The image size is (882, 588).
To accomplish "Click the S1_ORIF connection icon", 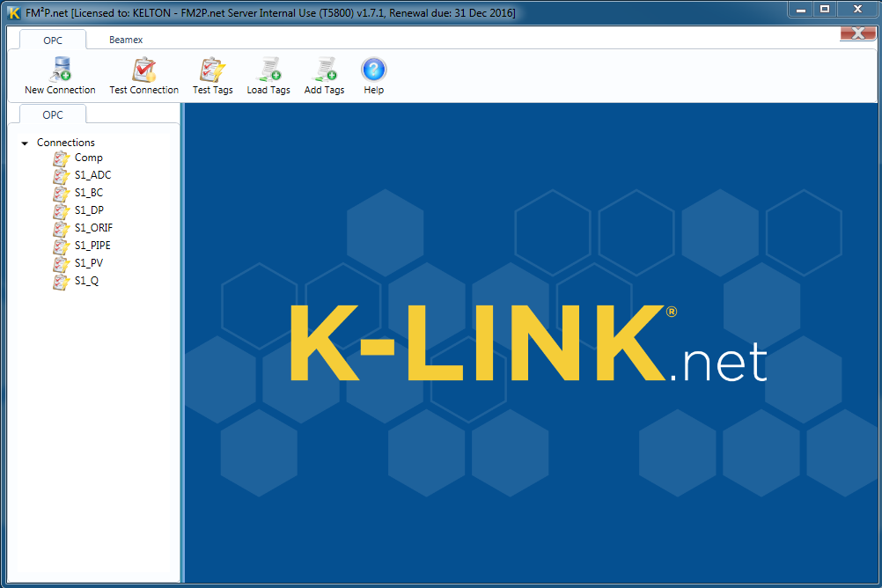I will pos(62,229).
